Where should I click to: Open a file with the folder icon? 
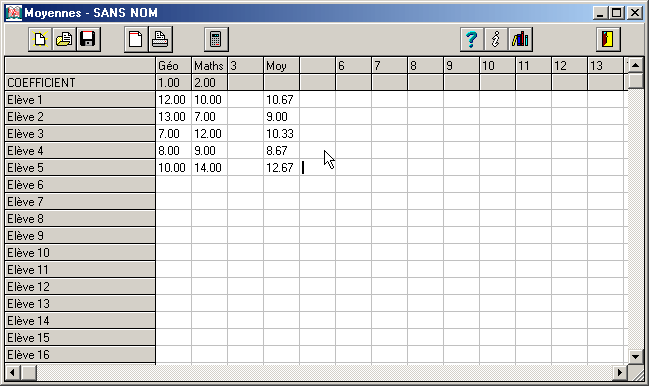64,39
